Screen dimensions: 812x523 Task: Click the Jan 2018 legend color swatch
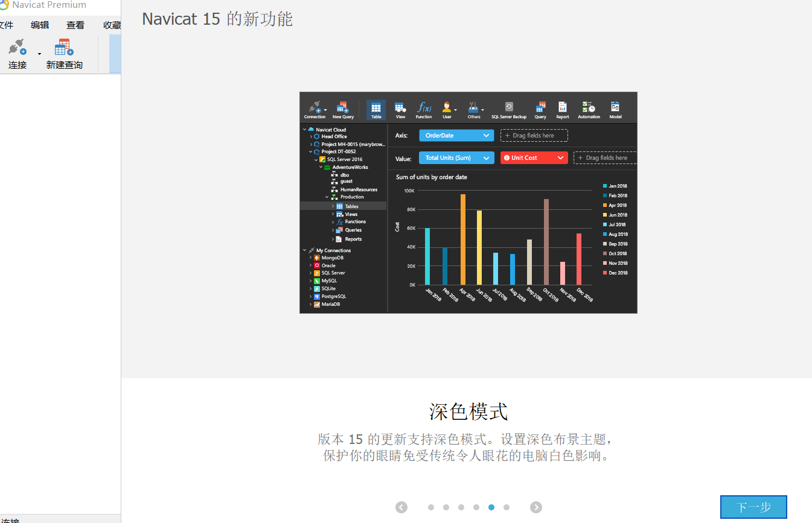point(605,186)
